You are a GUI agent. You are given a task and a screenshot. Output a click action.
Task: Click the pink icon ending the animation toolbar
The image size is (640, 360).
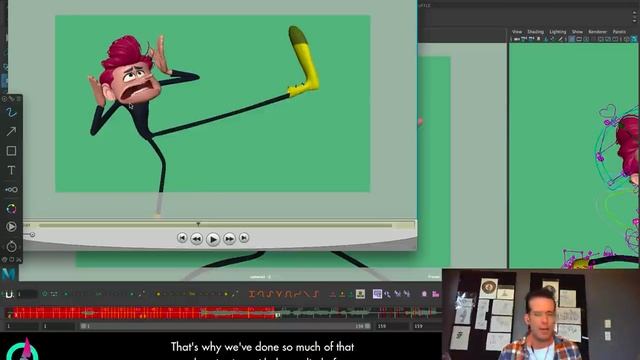[436, 294]
